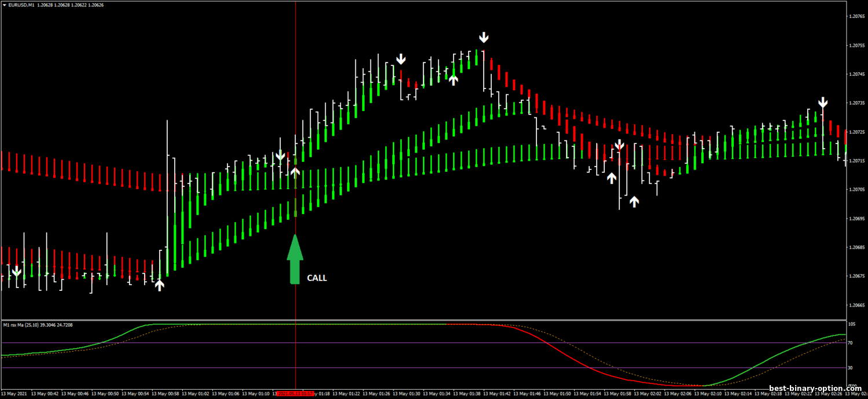Click the red highlighted date label on time axis
This screenshot has height=399, width=868.
(x=295, y=394)
